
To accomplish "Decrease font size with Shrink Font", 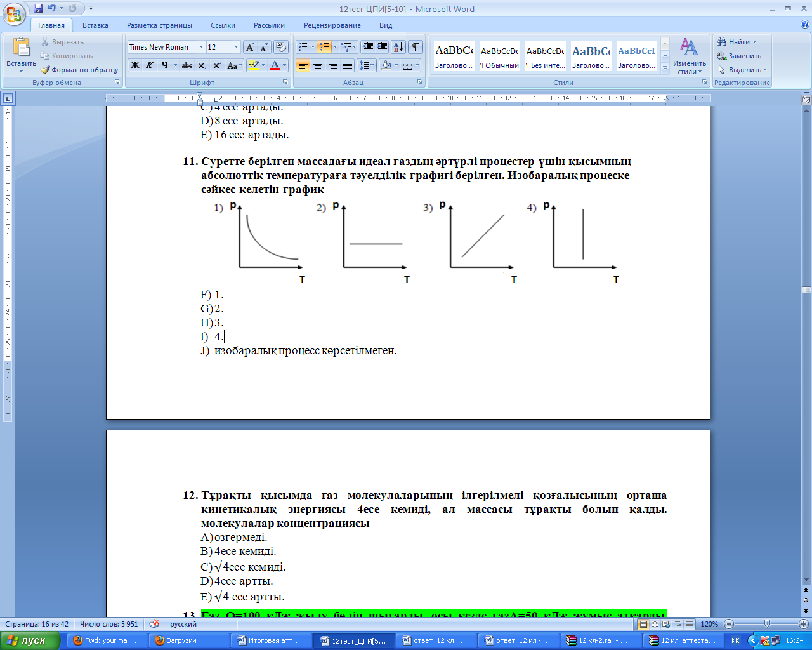I will click(x=264, y=47).
